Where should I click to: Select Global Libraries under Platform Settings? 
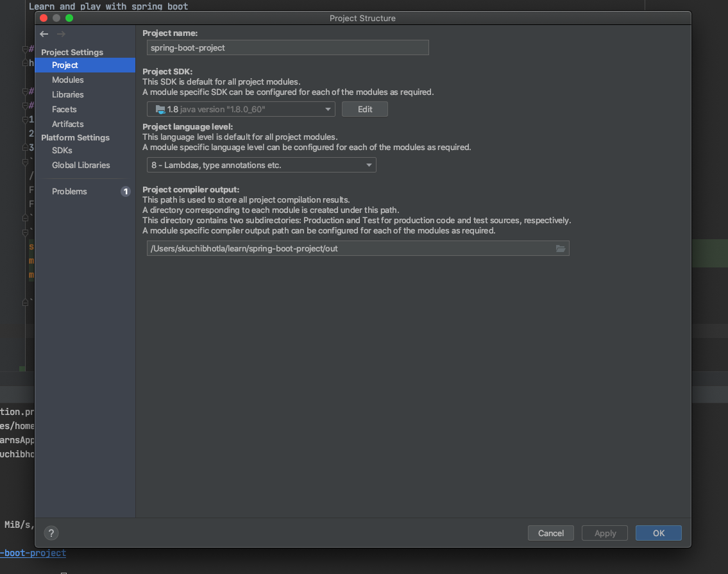click(x=81, y=165)
